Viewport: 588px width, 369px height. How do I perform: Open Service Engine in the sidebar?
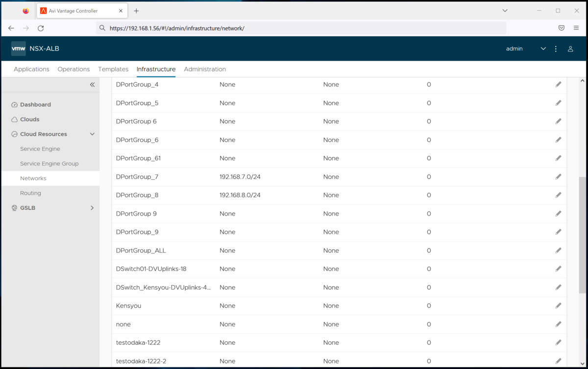coord(40,149)
